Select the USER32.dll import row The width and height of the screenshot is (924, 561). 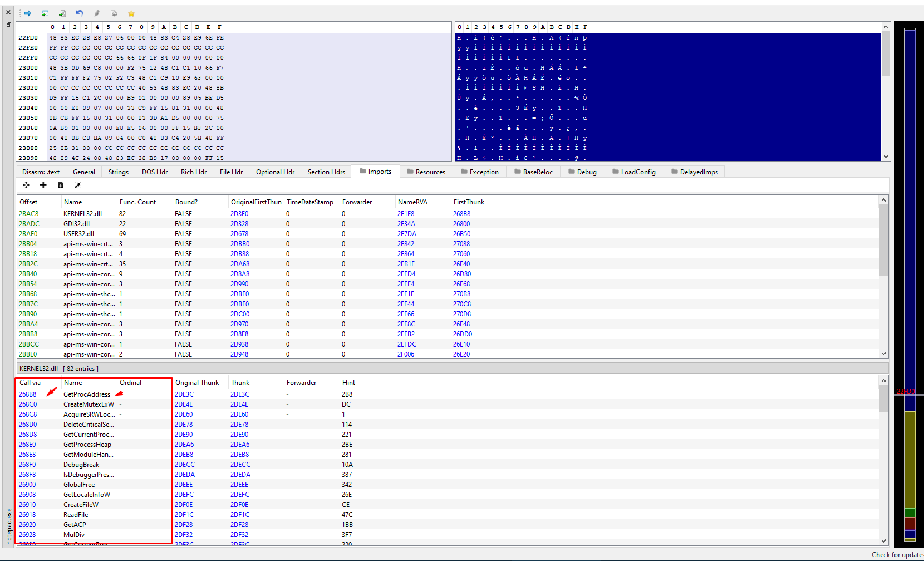[448, 234]
